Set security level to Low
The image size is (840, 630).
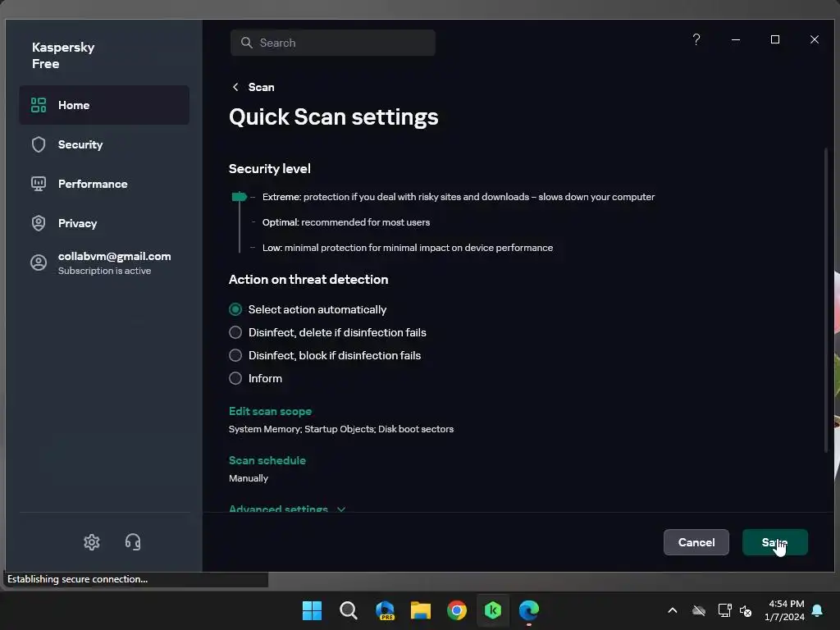pos(408,248)
